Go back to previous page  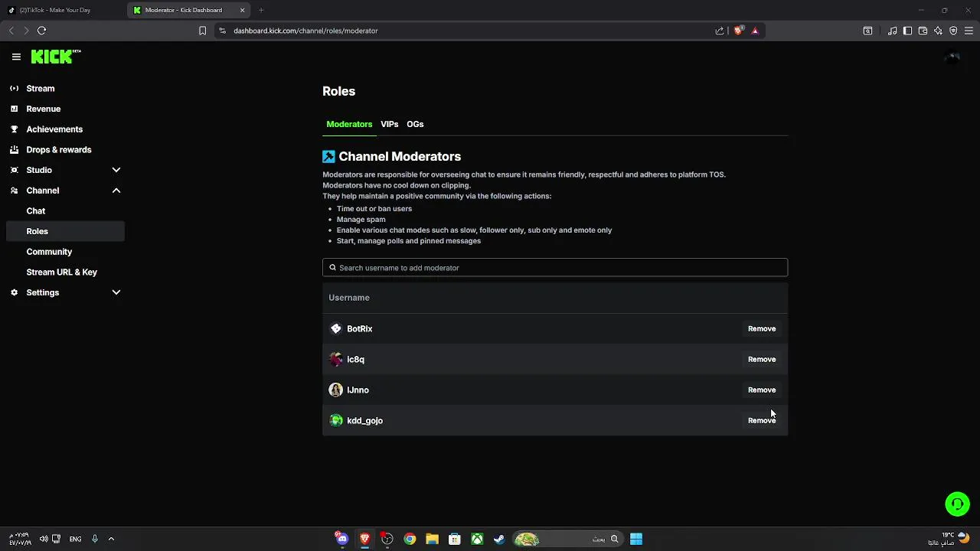click(x=11, y=31)
